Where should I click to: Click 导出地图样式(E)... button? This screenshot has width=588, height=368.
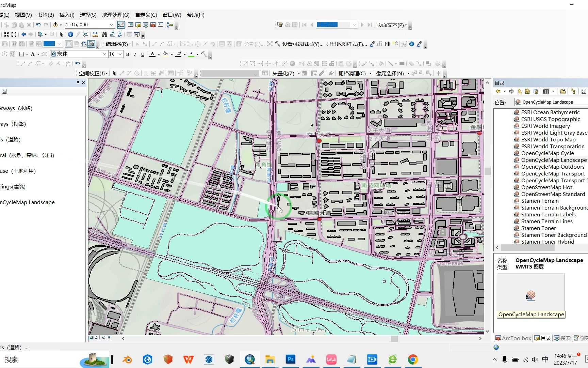coord(346,44)
